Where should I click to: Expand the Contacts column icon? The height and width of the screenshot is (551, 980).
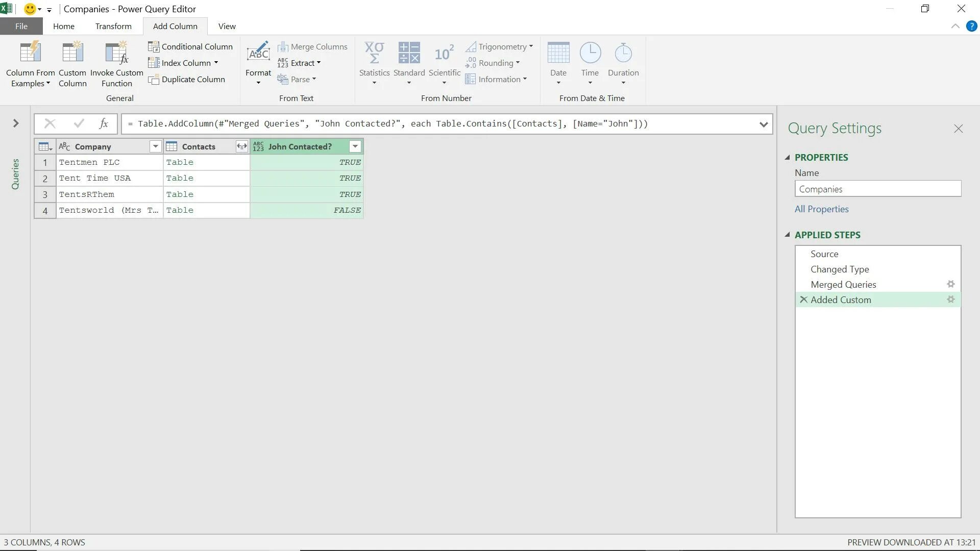click(241, 147)
